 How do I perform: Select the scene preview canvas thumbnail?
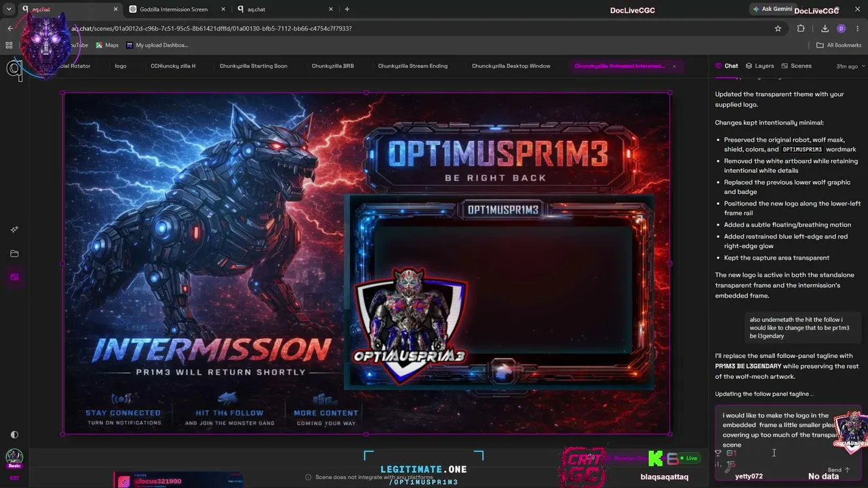[x=366, y=264]
